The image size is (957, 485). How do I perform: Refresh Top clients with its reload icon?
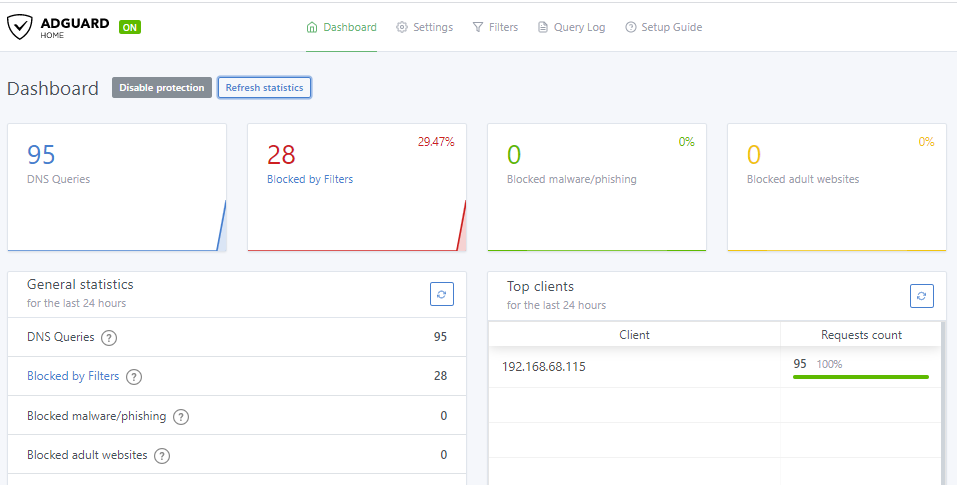[922, 296]
